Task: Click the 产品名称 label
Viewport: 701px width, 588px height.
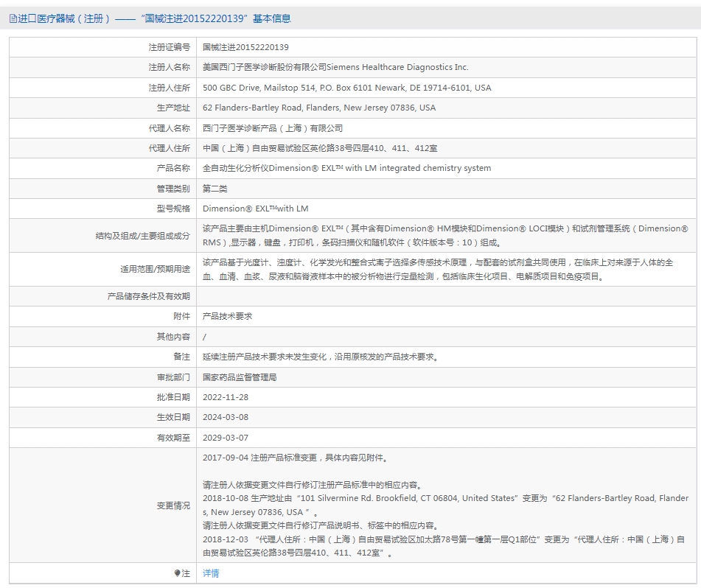Action: tap(173, 169)
